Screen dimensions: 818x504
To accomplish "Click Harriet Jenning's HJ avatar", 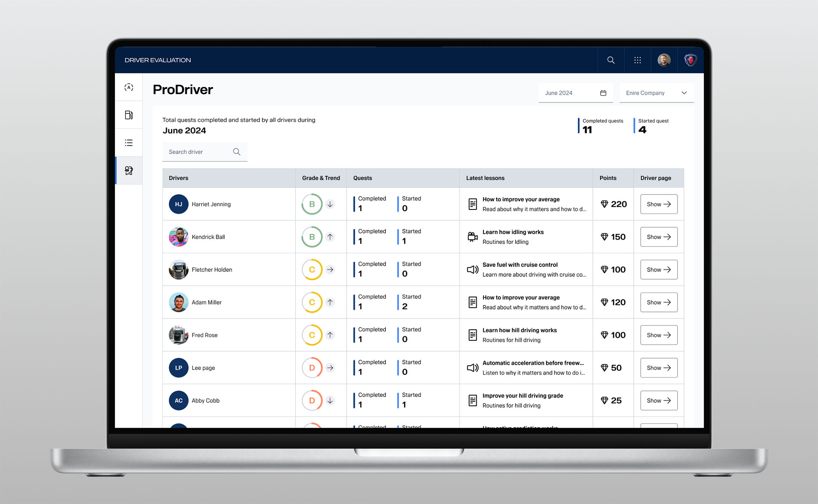I will (178, 204).
